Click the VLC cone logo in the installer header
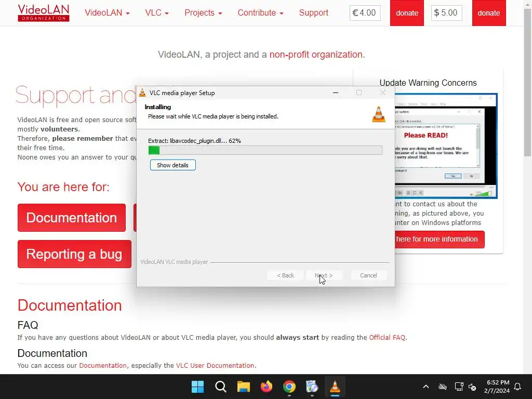 pos(379,114)
